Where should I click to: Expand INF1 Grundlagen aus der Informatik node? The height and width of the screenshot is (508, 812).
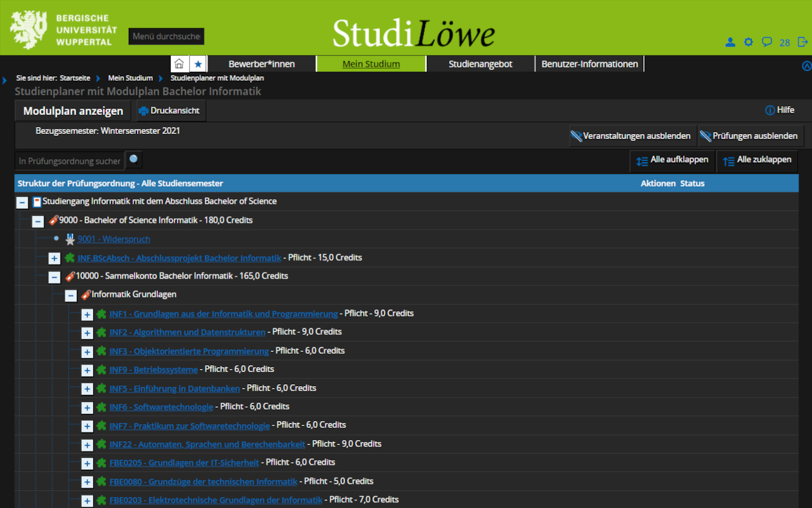(87, 315)
